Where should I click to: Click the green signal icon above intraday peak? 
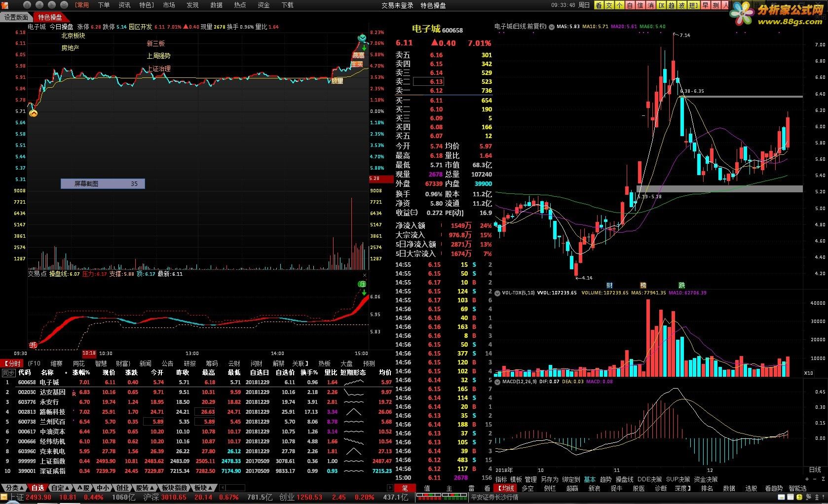click(362, 38)
